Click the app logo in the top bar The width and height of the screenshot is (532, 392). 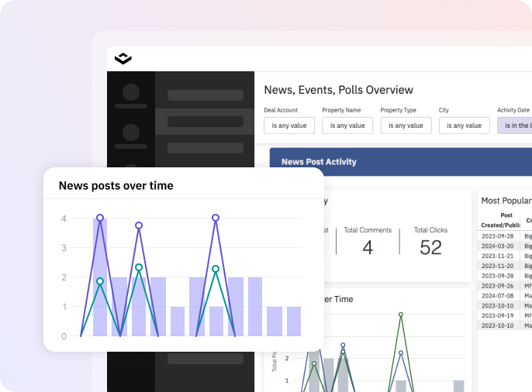123,59
